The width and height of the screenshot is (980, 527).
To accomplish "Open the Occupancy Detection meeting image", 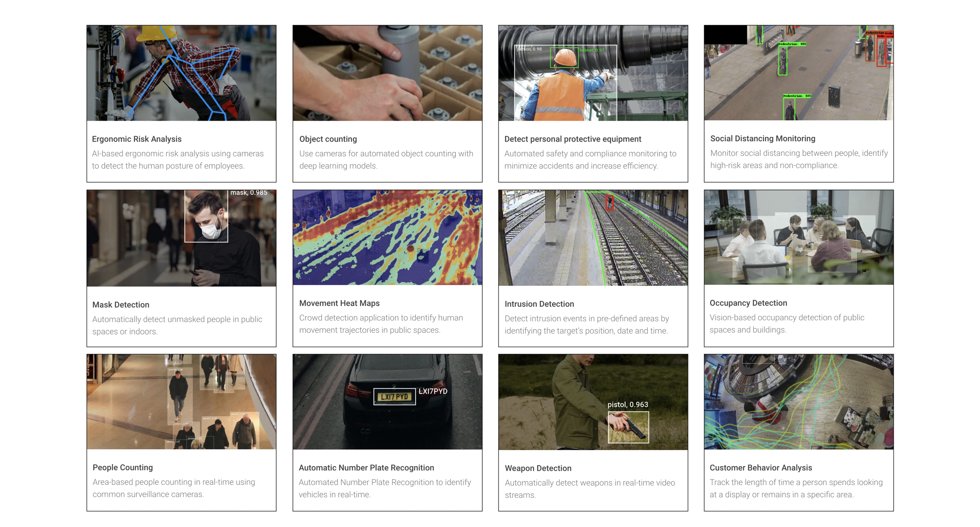I will (x=799, y=237).
